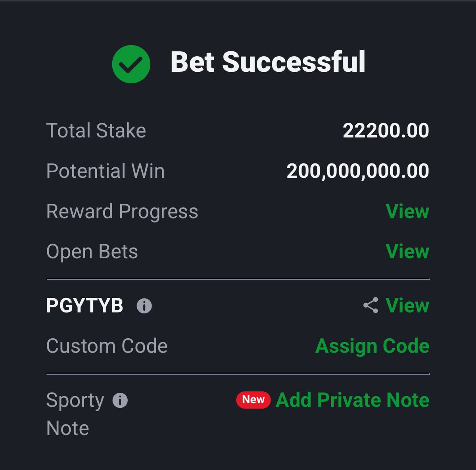Screen dimensions: 476x470
Task: Select Add Private Note
Action: click(x=352, y=400)
